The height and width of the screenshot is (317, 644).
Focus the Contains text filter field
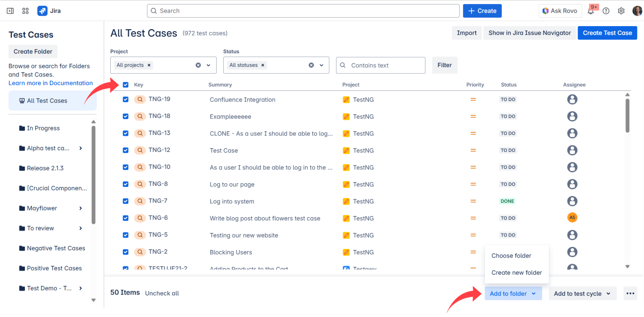tap(380, 65)
